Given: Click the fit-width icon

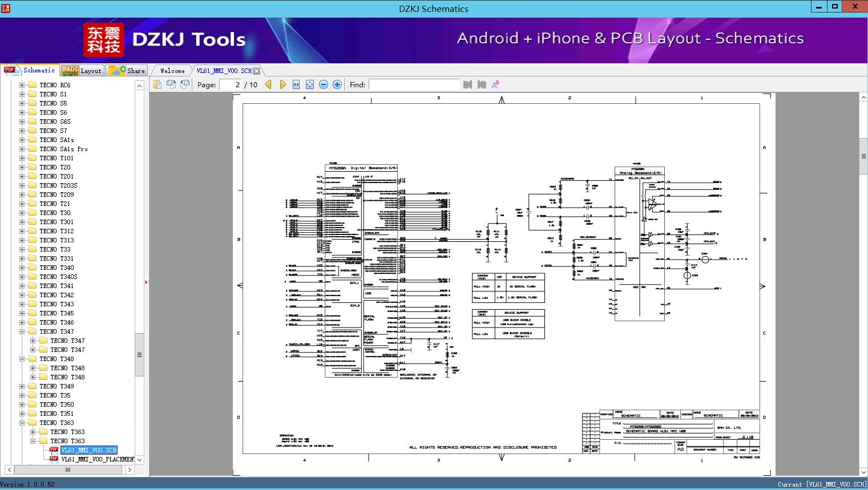Looking at the screenshot, I should point(296,84).
